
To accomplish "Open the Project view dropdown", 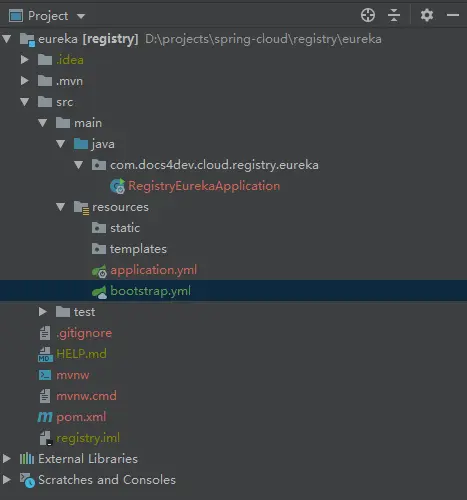I will click(x=81, y=16).
